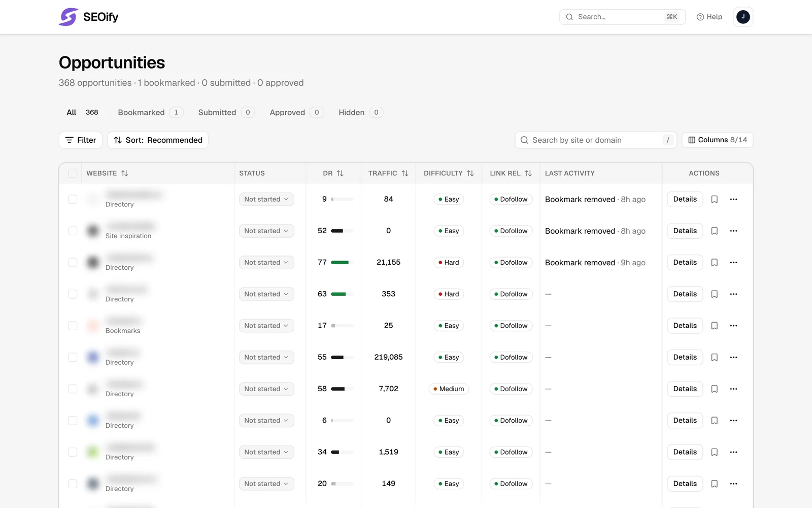Select the checkbox for DR 55 row
812x508 pixels.
[73, 357]
